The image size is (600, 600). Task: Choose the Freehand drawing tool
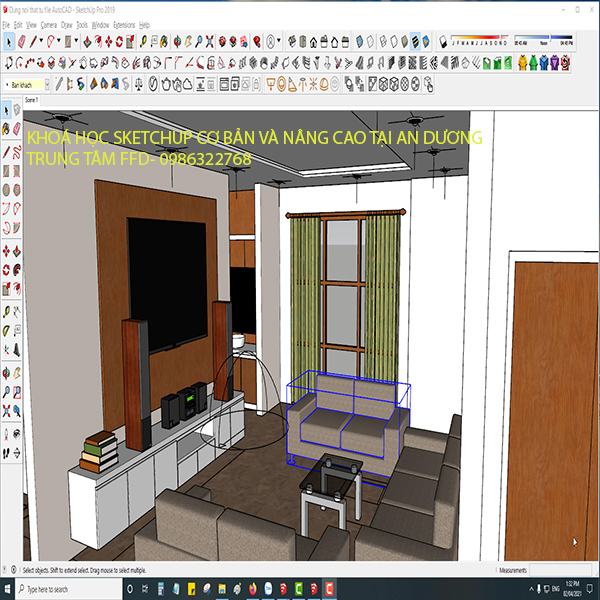pos(17,152)
